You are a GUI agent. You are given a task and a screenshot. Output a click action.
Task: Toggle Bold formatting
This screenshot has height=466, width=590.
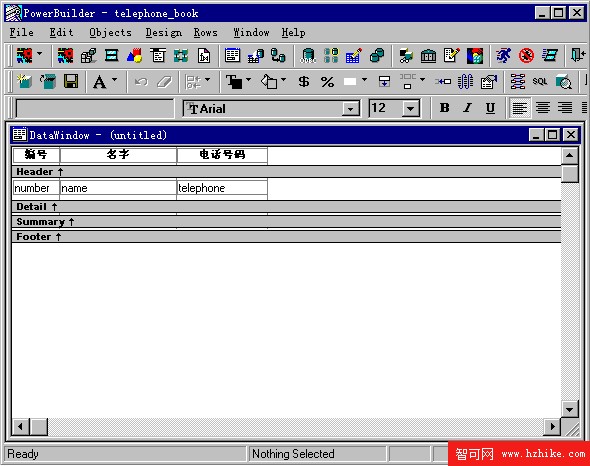click(444, 108)
